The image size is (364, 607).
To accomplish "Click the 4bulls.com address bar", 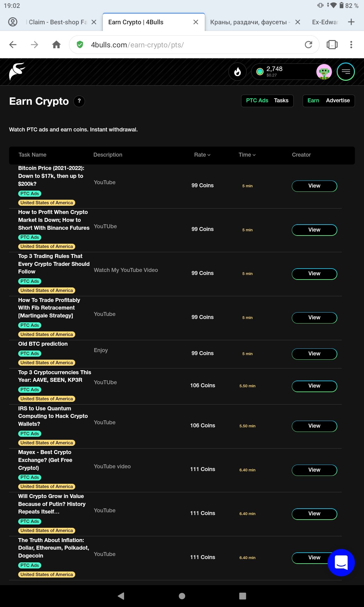I will [x=194, y=45].
